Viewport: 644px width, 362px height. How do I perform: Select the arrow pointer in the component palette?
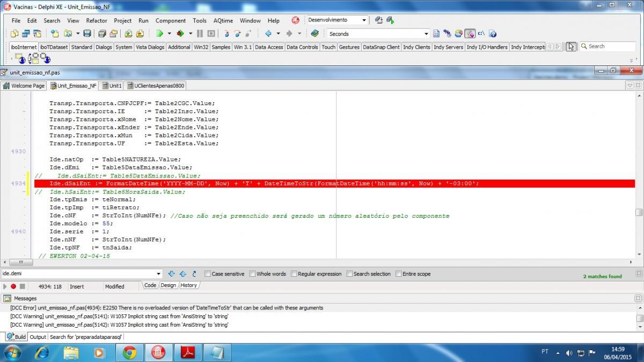570,47
